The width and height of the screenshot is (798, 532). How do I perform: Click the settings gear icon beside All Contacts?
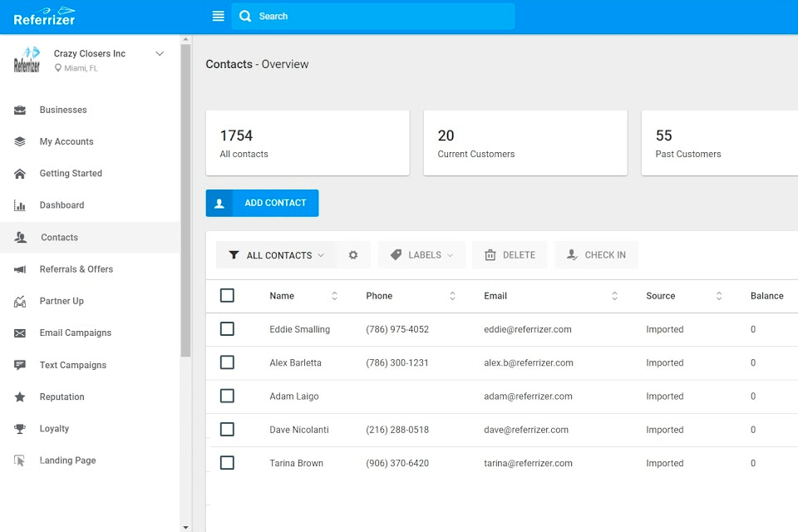click(353, 255)
